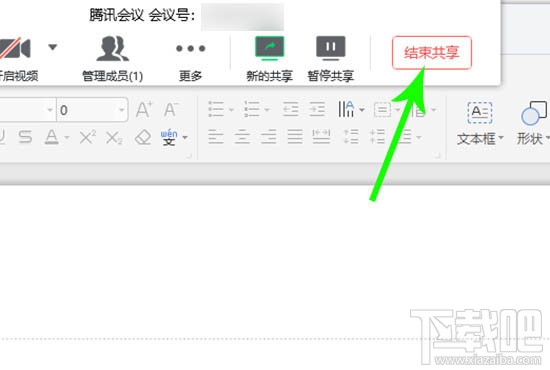Increase paragraph indent
This screenshot has height=370, width=550.
(317, 109)
